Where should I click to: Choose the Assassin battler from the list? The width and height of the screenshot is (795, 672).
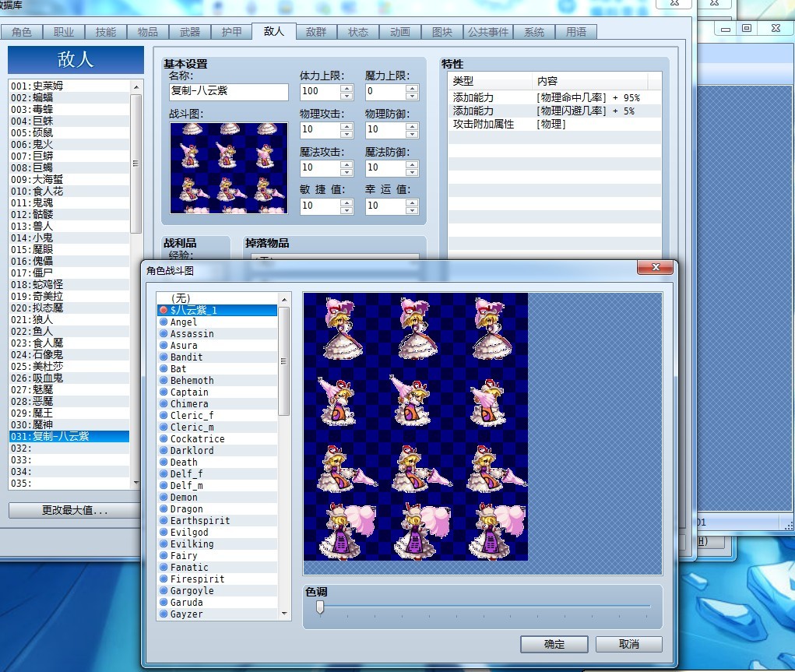217,334
